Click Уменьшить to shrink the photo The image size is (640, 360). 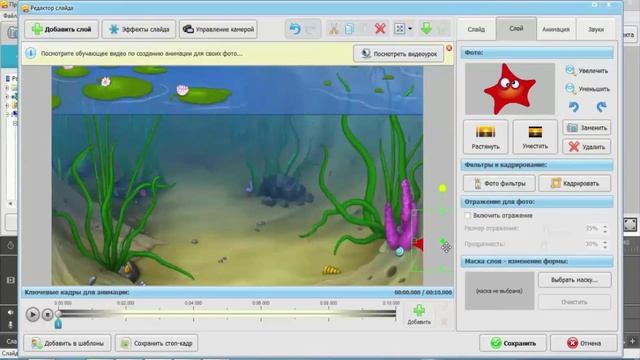click(587, 89)
